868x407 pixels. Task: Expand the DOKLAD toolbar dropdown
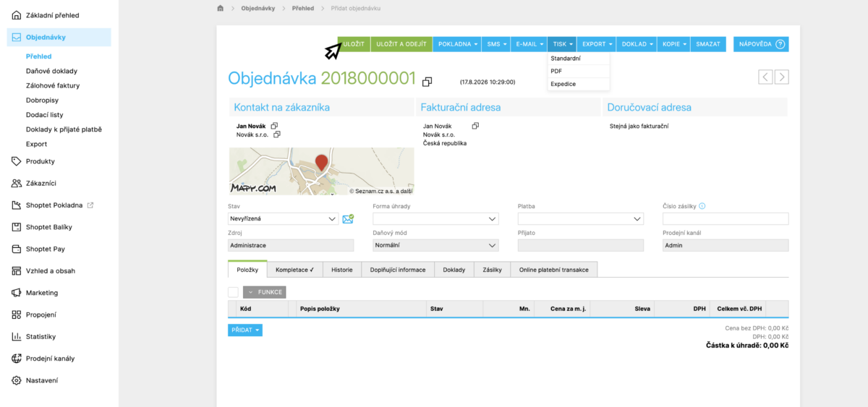click(637, 44)
